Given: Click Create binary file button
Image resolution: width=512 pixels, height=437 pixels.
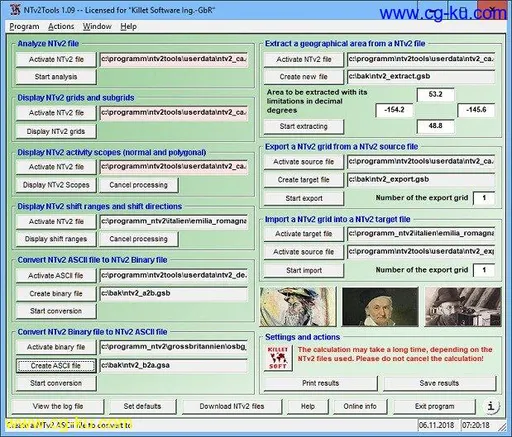Looking at the screenshot, I should (56, 293).
